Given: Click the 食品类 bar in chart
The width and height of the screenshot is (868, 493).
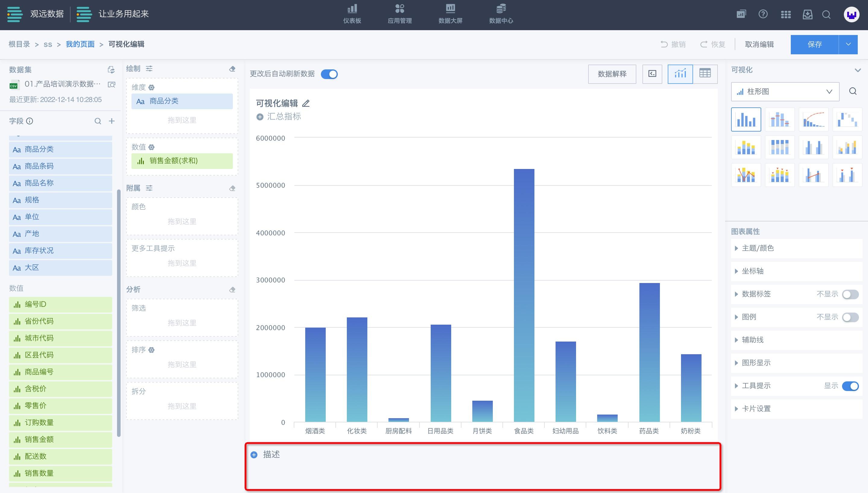Looking at the screenshot, I should point(524,295).
